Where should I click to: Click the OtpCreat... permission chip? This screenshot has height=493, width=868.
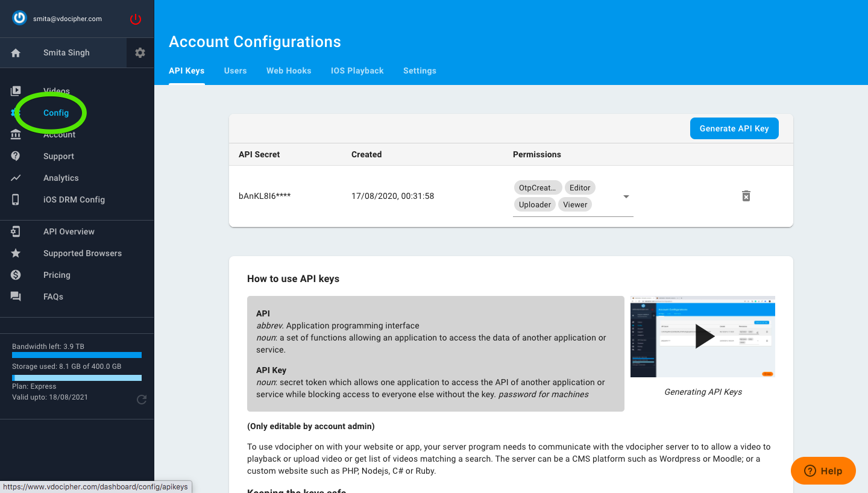[538, 187]
